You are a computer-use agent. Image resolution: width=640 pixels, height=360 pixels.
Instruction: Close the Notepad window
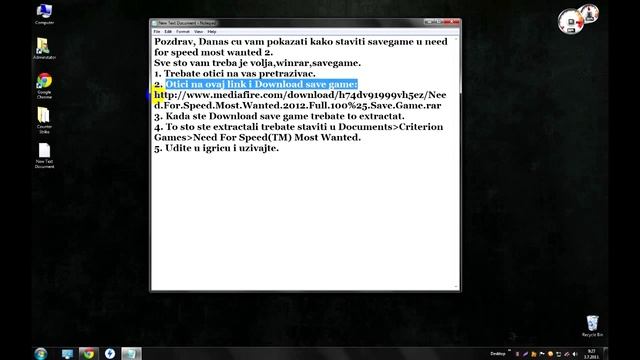[451, 22]
